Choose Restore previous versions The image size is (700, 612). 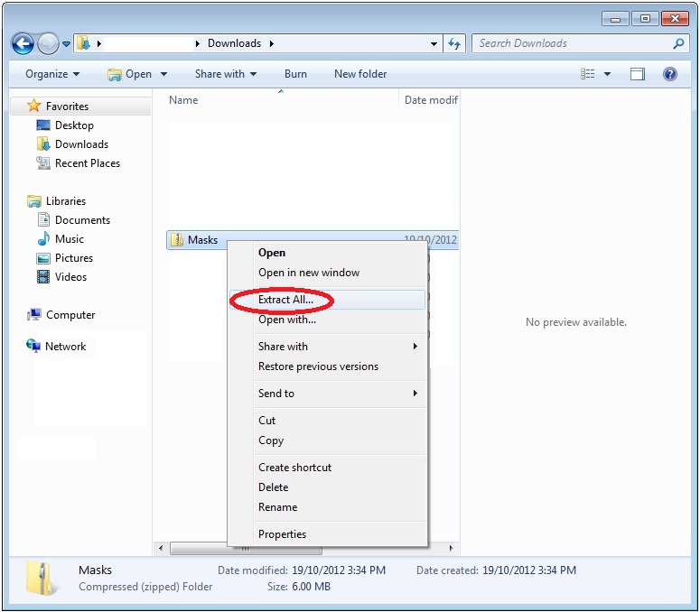pos(318,366)
